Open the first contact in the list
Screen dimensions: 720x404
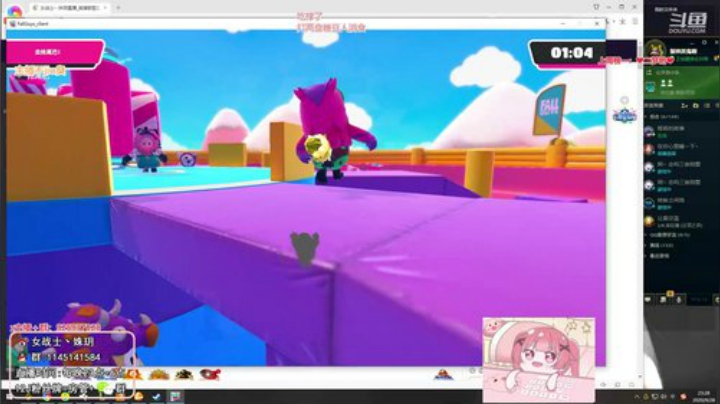pos(680,132)
